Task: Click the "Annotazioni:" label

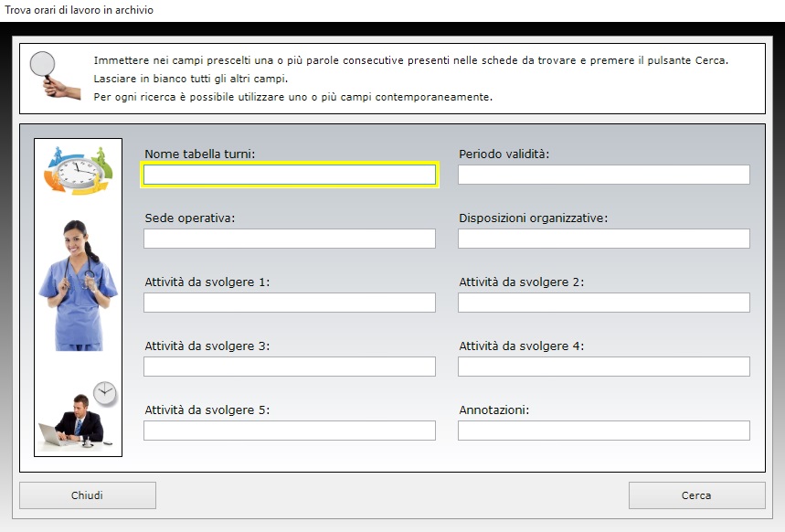Action: pos(494,410)
